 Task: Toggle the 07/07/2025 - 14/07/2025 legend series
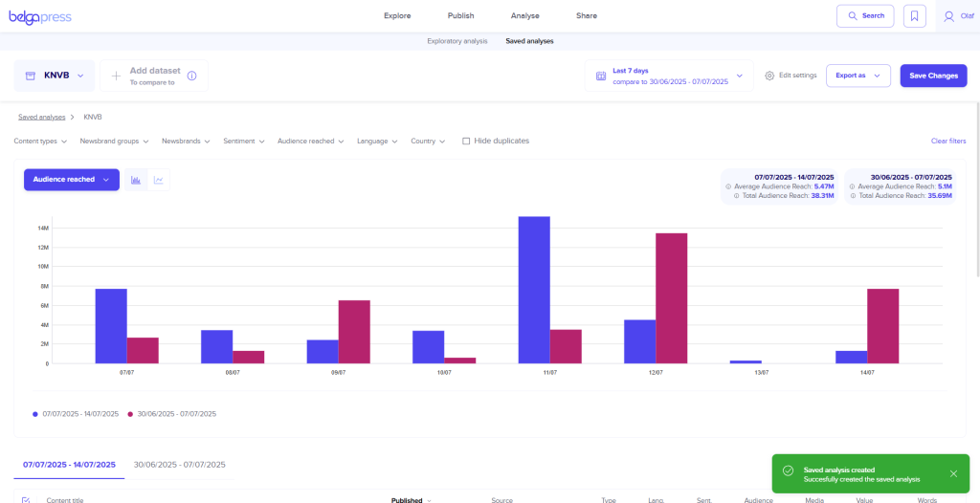pyautogui.click(x=77, y=414)
